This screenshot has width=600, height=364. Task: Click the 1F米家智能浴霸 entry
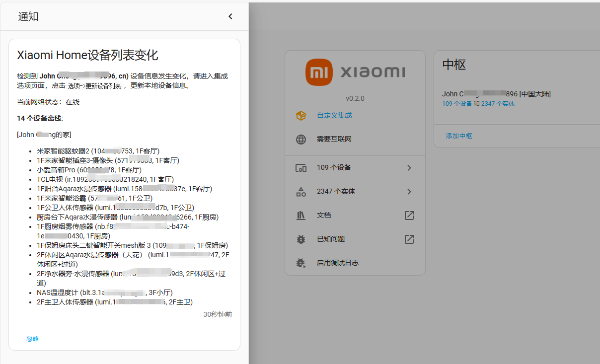95,198
